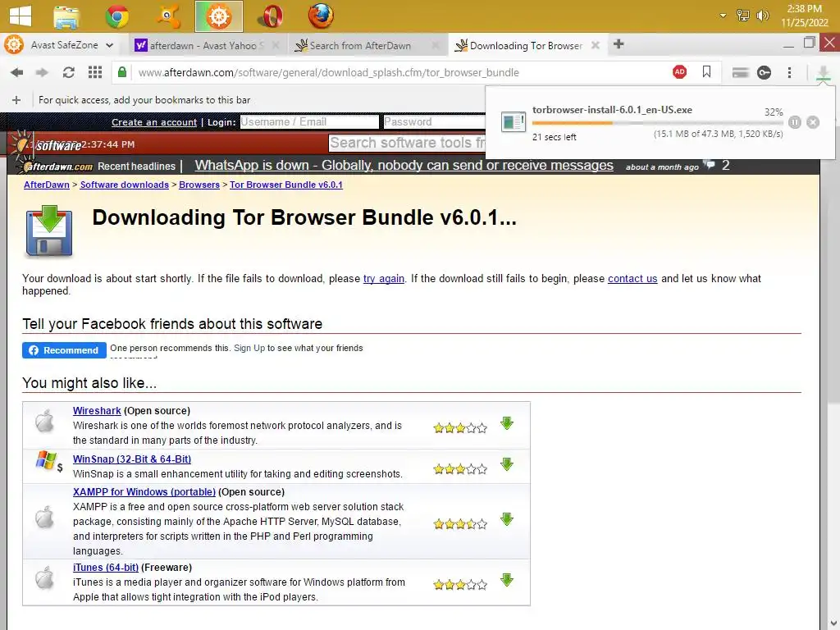Open XAMPP for Windows (portable) link
The width and height of the screenshot is (840, 630).
click(x=144, y=492)
